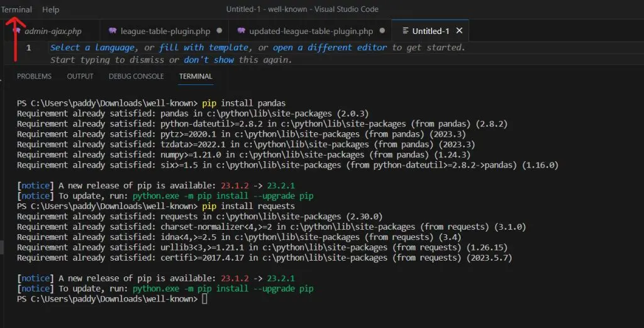
Task: Click the urllib3<3,>=1.21.1 requirement line
Action: tap(262, 247)
